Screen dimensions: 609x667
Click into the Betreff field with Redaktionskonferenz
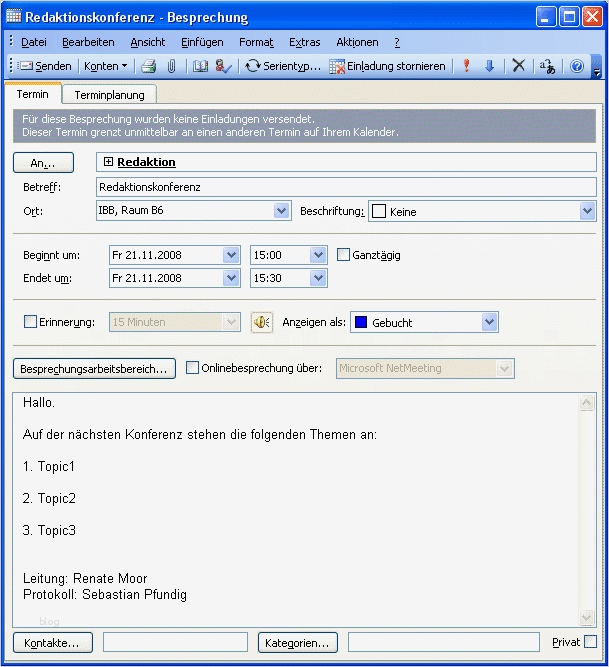click(x=346, y=187)
